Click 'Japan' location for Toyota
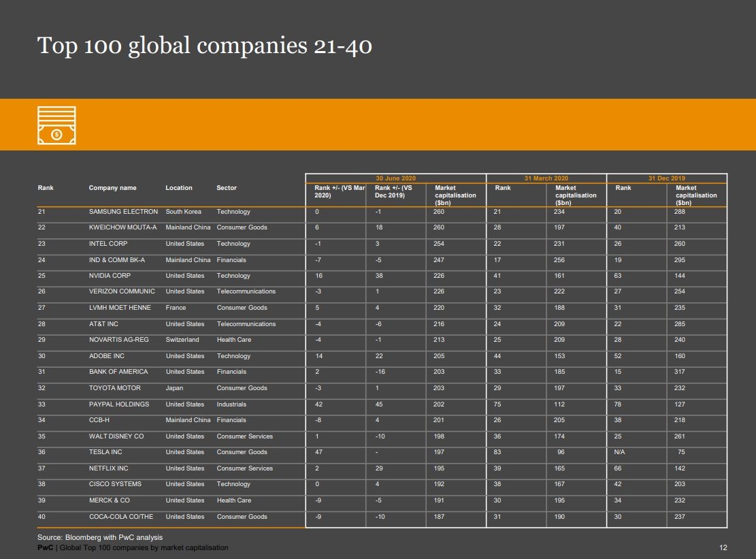The width and height of the screenshot is (756, 559). tap(174, 388)
